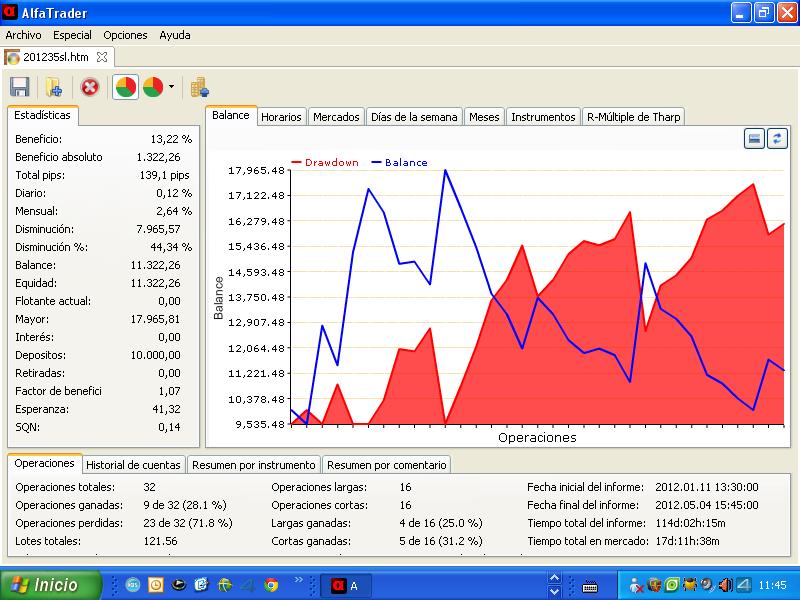The height and width of the screenshot is (600, 800).
Task: Show the Resumen por instrumento tab
Action: coord(254,465)
